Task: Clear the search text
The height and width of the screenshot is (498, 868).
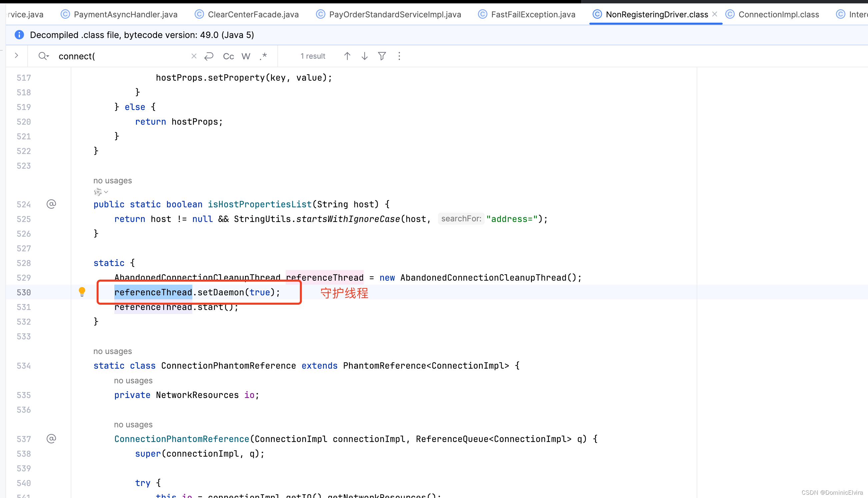Action: (194, 56)
